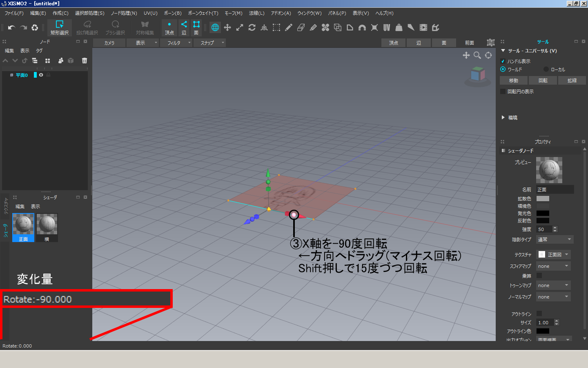This screenshot has height=368, width=588.
Task: Click the 拡縮 button in tool panel
Action: click(x=572, y=81)
